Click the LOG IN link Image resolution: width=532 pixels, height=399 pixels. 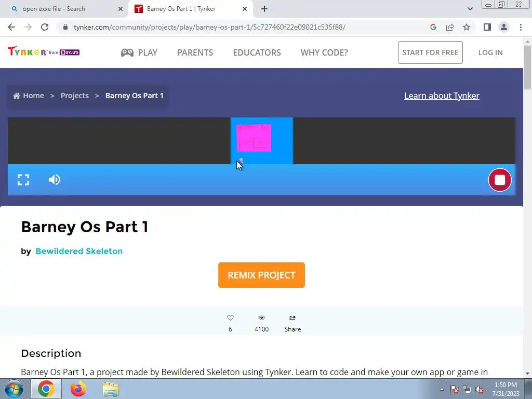point(490,52)
